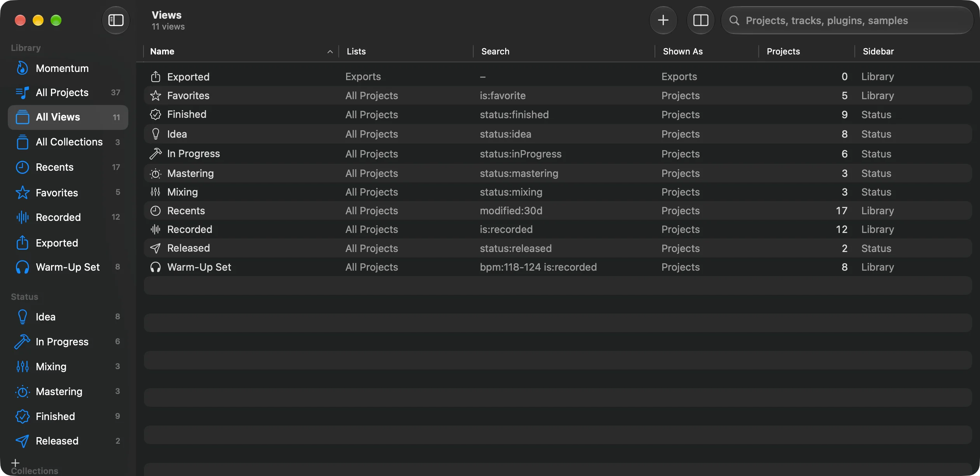Screen dimensions: 980x476
Task: Click the plus button above Collections
Action: (x=15, y=463)
